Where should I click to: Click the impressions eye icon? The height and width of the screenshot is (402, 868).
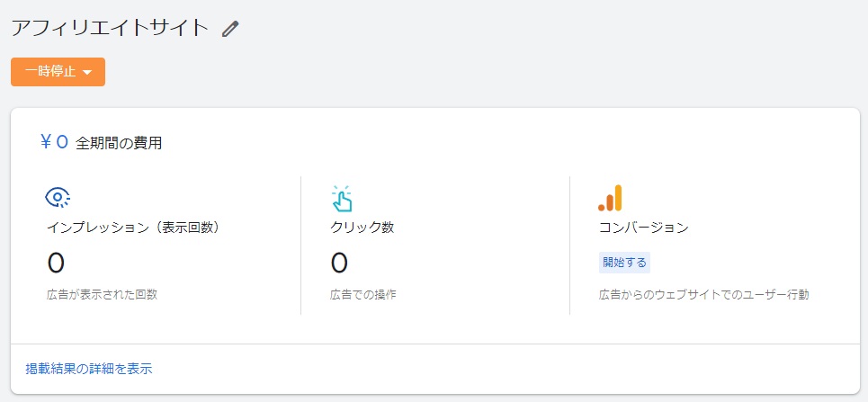[57, 197]
